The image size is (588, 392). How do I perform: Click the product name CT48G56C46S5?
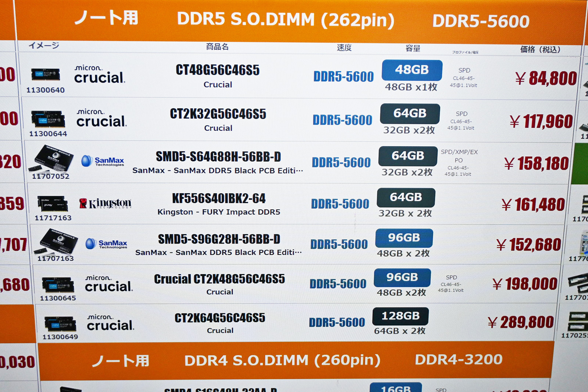click(x=218, y=70)
